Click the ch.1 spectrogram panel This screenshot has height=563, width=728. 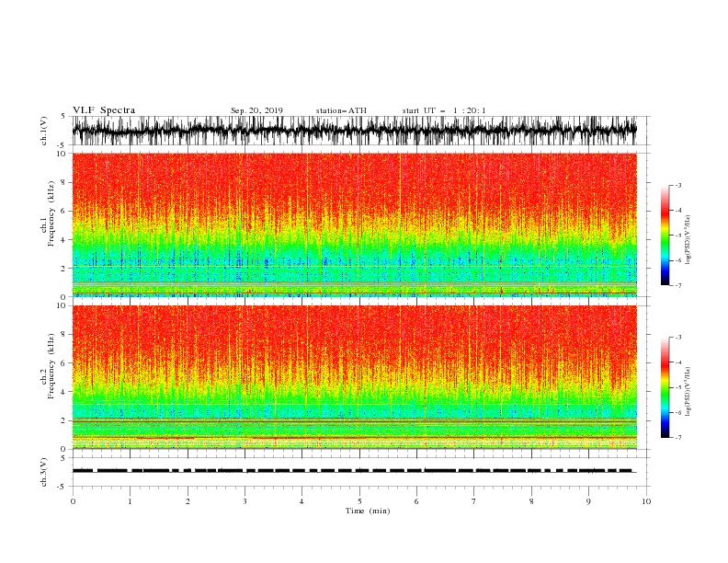point(354,224)
